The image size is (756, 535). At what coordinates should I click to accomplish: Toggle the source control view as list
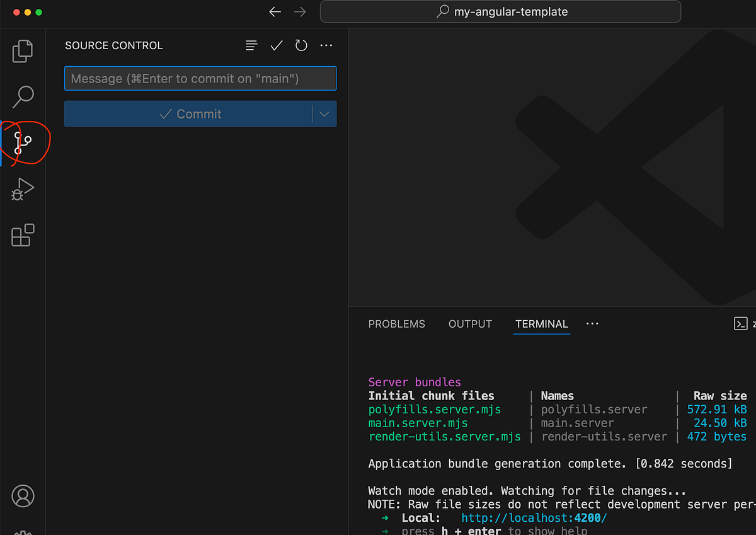251,45
